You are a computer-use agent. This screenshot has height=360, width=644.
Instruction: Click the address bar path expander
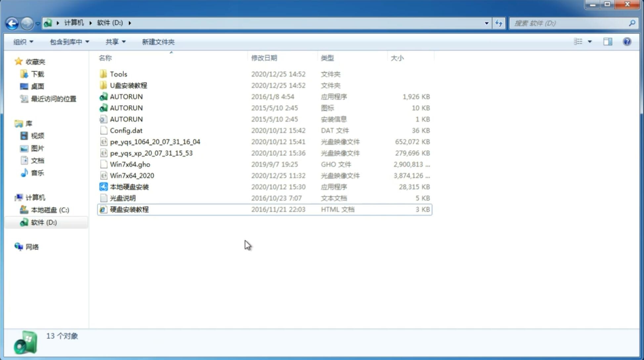(x=130, y=22)
